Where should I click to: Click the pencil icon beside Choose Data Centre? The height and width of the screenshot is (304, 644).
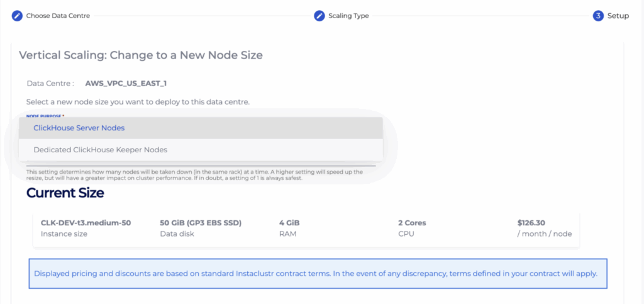point(17,16)
